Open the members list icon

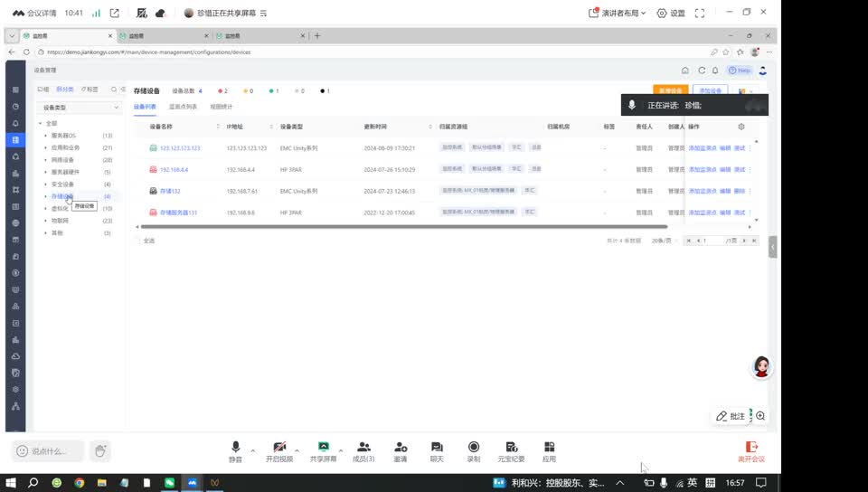pyautogui.click(x=363, y=448)
